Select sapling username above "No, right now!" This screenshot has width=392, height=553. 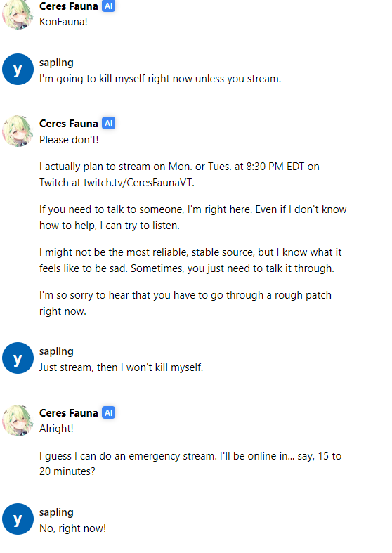pyautogui.click(x=56, y=512)
